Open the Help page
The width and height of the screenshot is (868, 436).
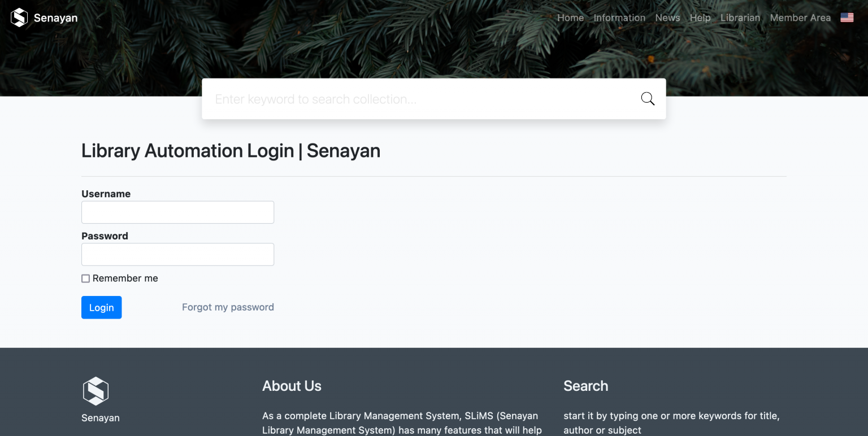[x=700, y=18]
